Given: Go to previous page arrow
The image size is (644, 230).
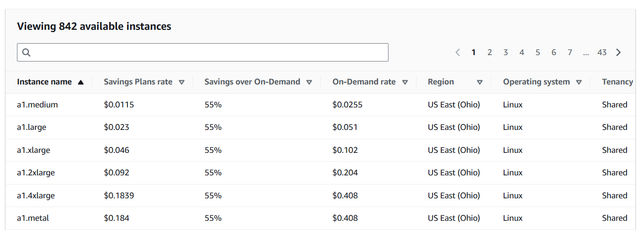Looking at the screenshot, I should tap(457, 52).
